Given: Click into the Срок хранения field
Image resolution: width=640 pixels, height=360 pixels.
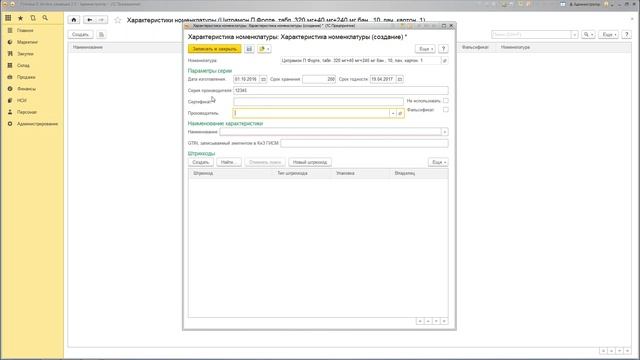Looking at the screenshot, I should point(319,79).
